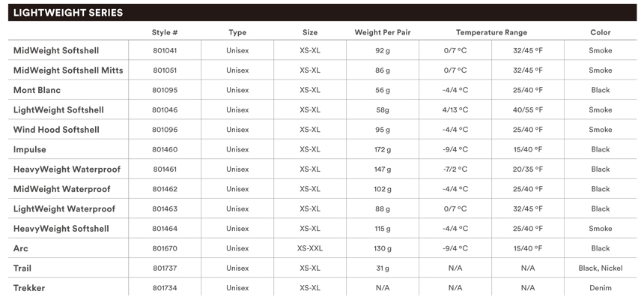Click the 172 g weight value
Image resolution: width=644 pixels, height=300 pixels.
click(383, 150)
